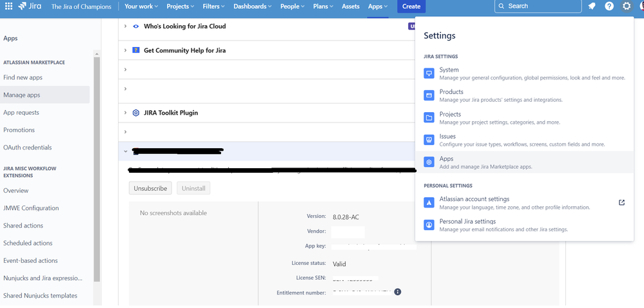
Task: Click the Issues settings icon
Action: (x=429, y=140)
